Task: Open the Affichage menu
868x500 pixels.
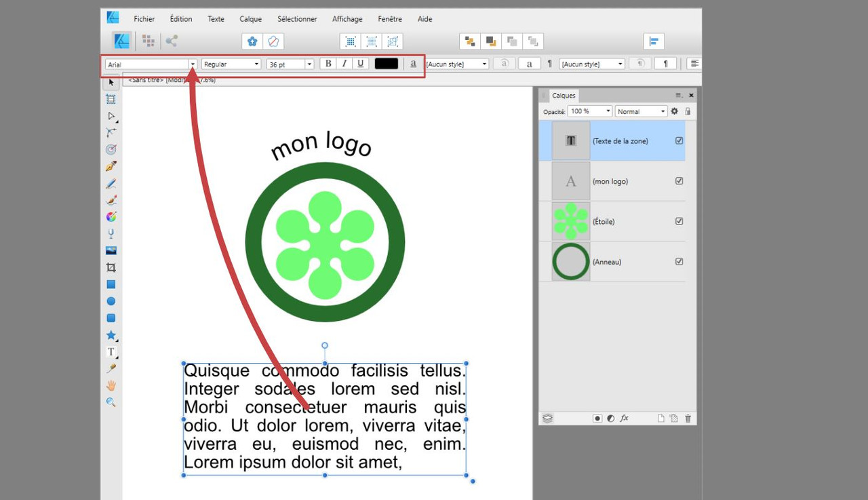Action: (347, 19)
